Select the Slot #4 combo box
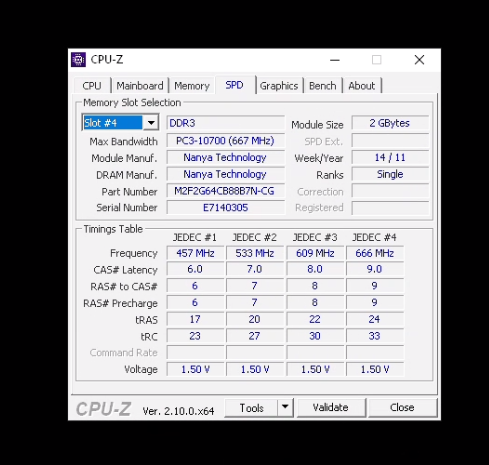The height and width of the screenshot is (465, 489). (120, 123)
